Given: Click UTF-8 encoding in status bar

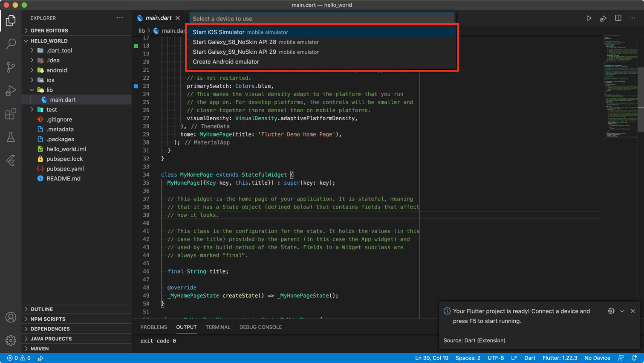Looking at the screenshot, I should click(496, 358).
